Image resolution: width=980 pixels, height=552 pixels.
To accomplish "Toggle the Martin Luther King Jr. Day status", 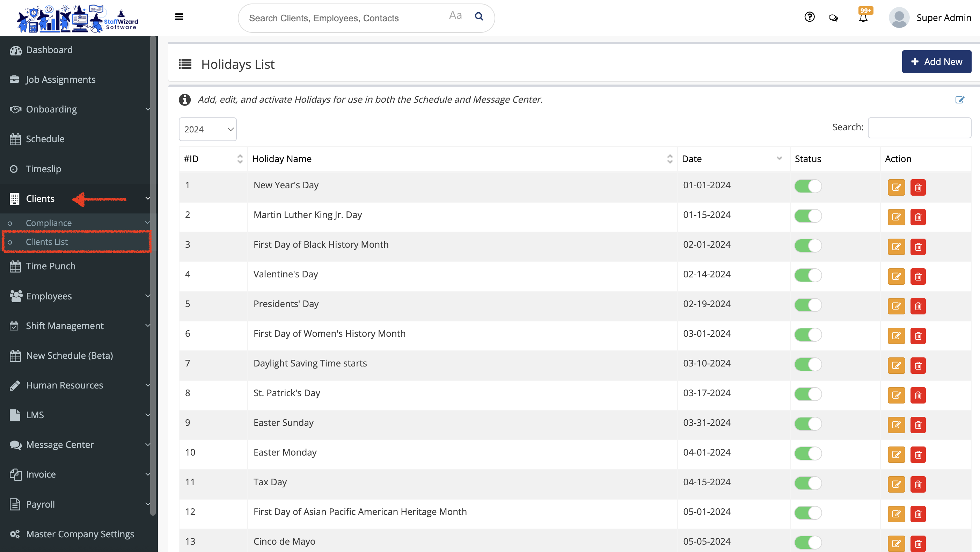I will (808, 216).
